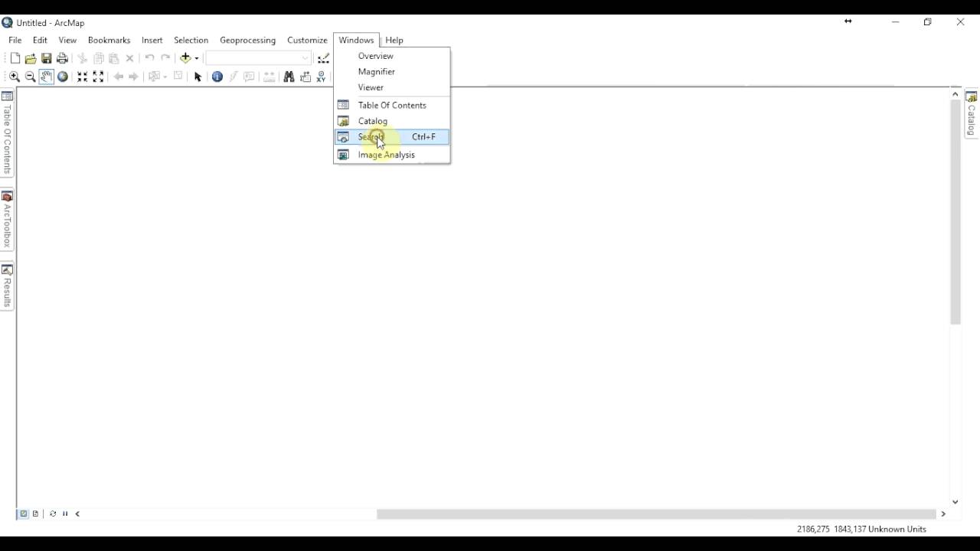Switch to Data View button

(24, 514)
